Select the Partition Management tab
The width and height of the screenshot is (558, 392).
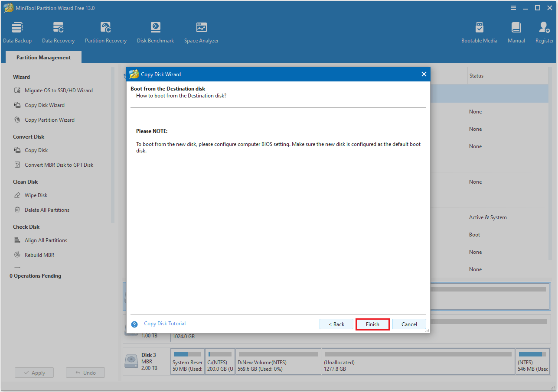[x=43, y=57]
